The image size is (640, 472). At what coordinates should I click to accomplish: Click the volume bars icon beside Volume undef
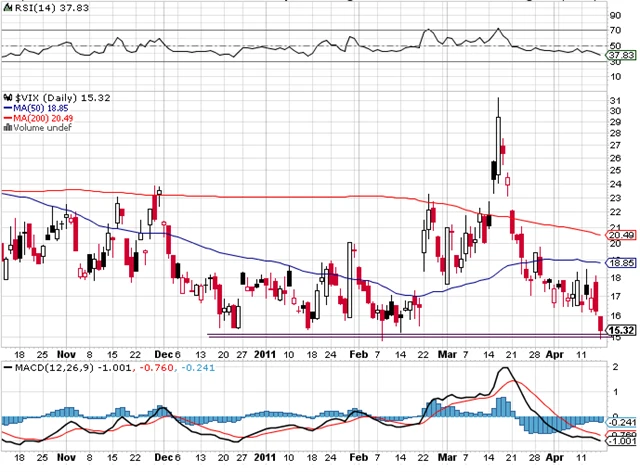click(8, 127)
